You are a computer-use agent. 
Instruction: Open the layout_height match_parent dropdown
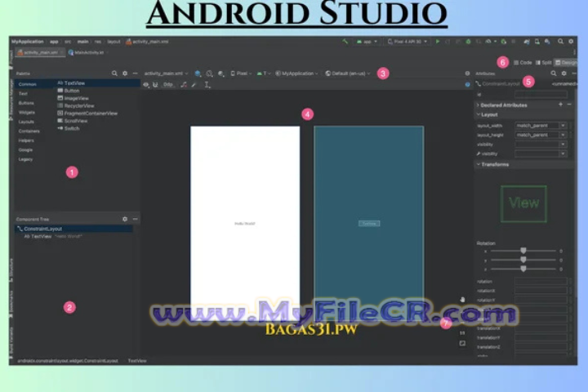pos(541,135)
